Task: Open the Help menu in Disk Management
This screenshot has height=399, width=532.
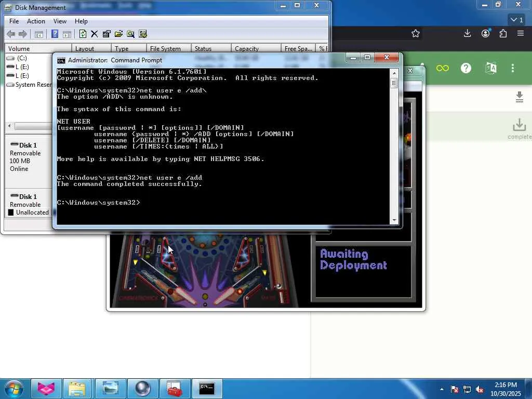Action: (81, 21)
